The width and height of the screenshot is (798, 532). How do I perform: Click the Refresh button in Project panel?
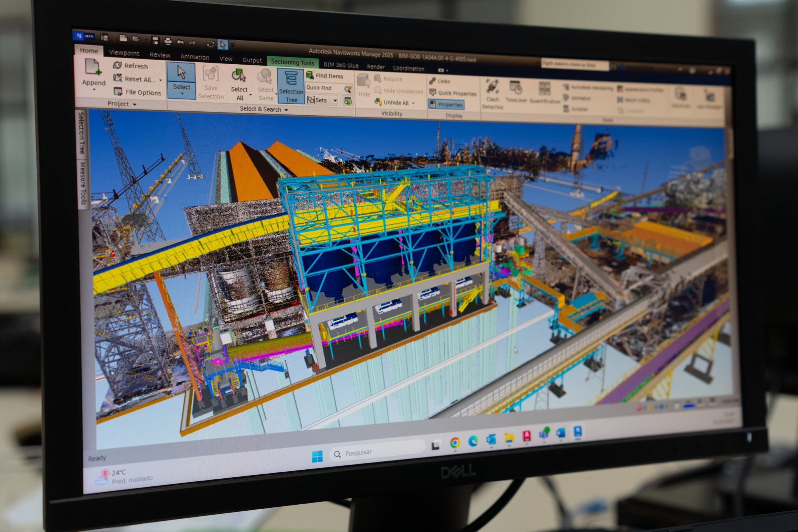pyautogui.click(x=131, y=65)
